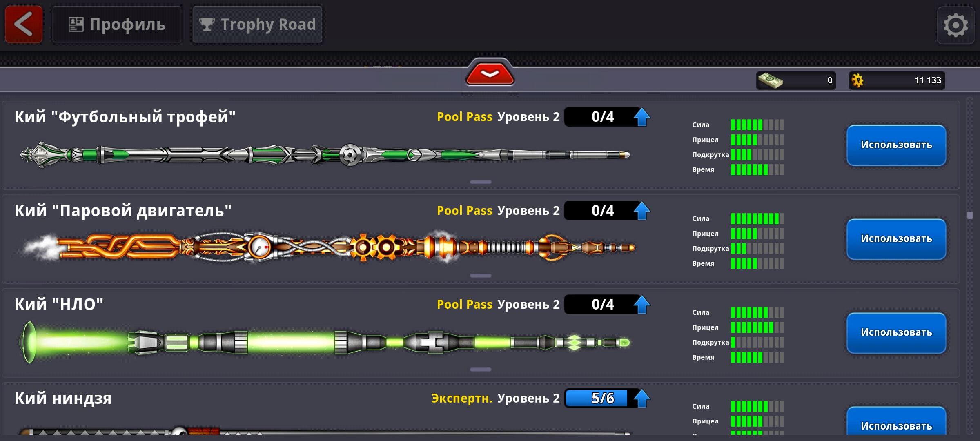The width and height of the screenshot is (980, 441).
Task: Use the НЛО cue
Action: tap(896, 333)
